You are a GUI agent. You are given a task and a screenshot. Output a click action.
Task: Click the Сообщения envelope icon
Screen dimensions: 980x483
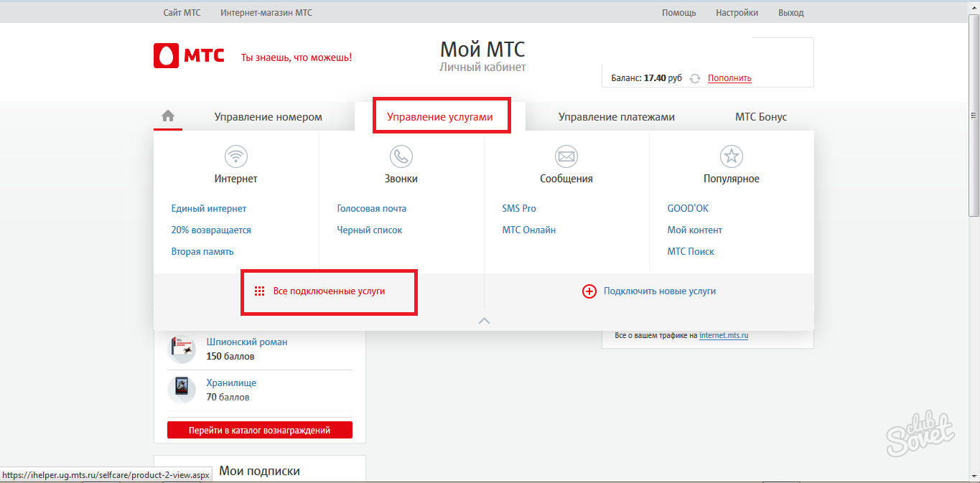click(x=566, y=156)
